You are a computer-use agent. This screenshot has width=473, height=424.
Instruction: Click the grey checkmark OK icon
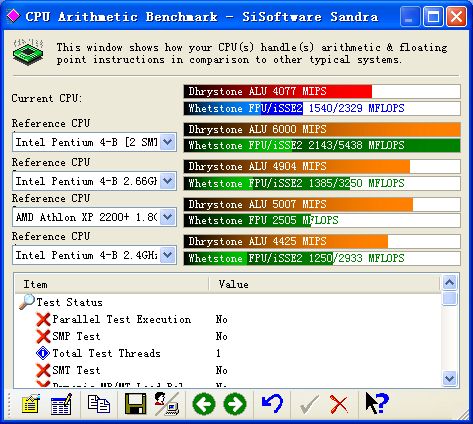point(309,404)
